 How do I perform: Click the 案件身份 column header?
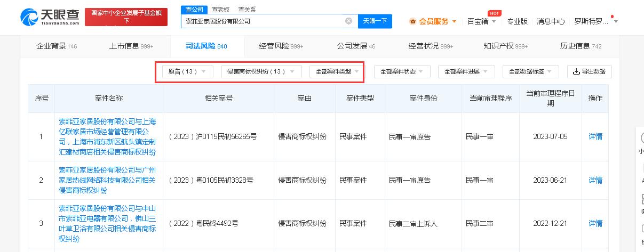pyautogui.click(x=423, y=99)
